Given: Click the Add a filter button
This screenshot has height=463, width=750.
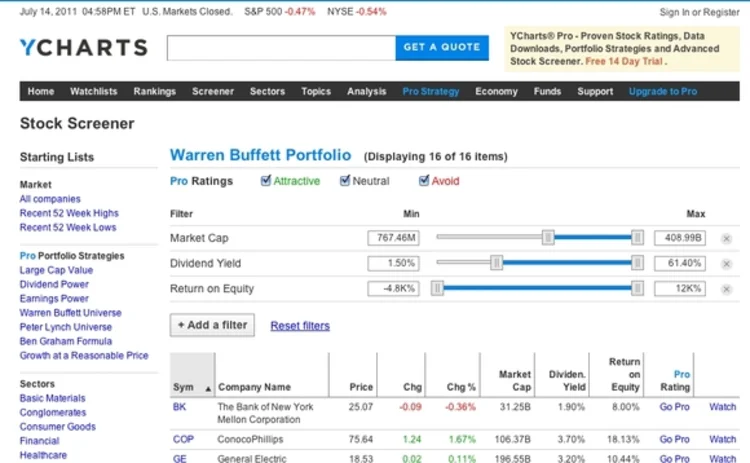Looking at the screenshot, I should coord(212,325).
